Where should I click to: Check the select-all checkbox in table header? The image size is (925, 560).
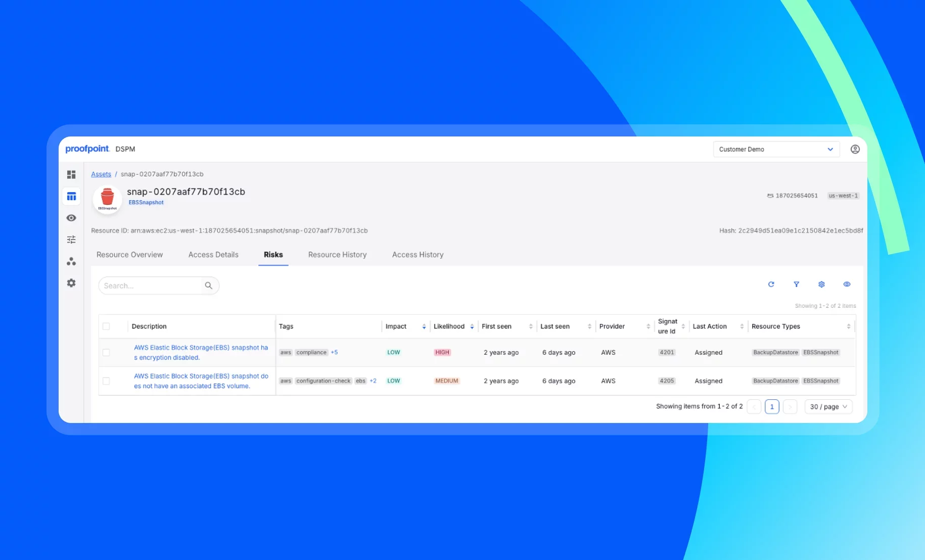[106, 326]
